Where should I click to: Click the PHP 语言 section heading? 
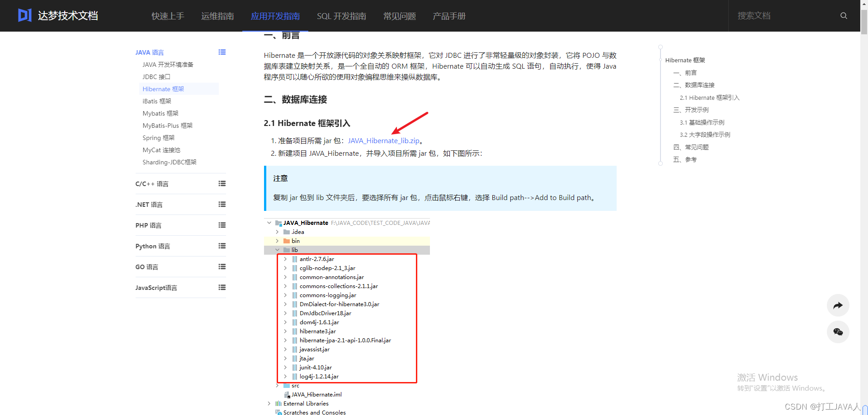coord(148,225)
